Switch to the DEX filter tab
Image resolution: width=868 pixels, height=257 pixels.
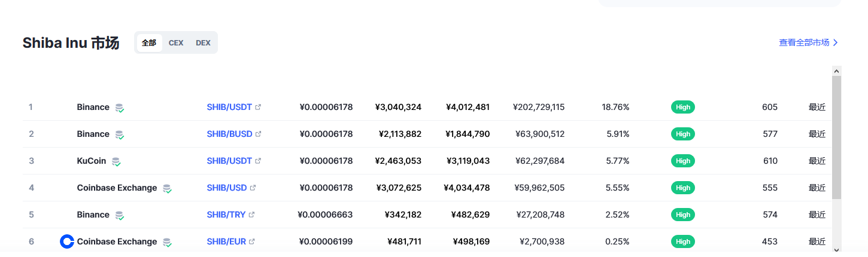pos(203,43)
